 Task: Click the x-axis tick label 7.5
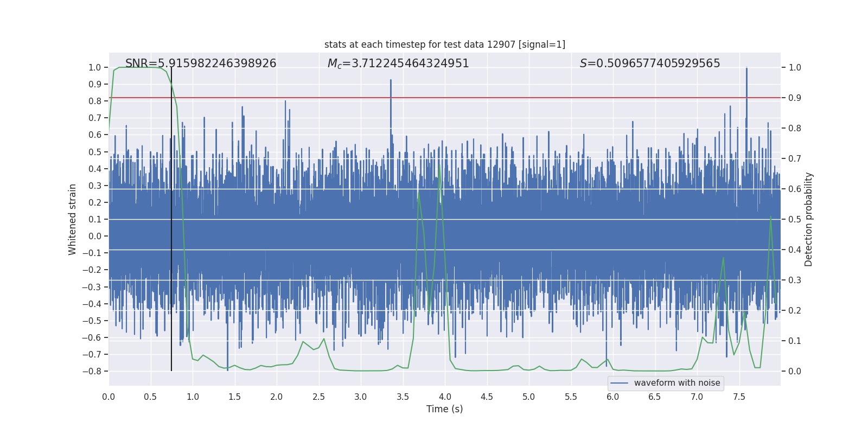click(739, 397)
